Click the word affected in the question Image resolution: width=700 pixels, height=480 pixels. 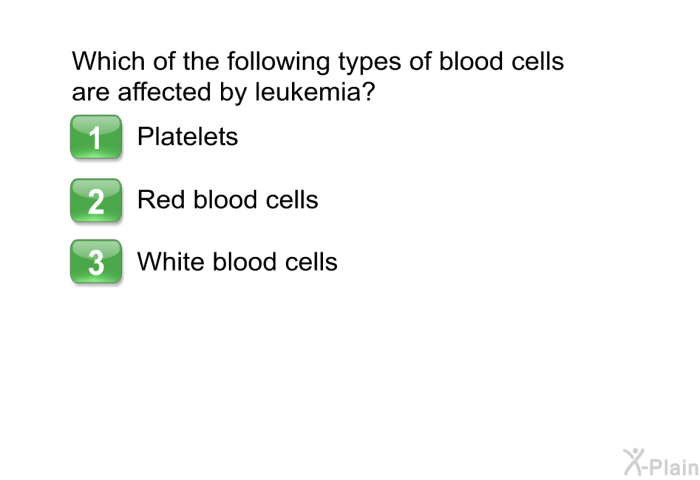click(164, 92)
